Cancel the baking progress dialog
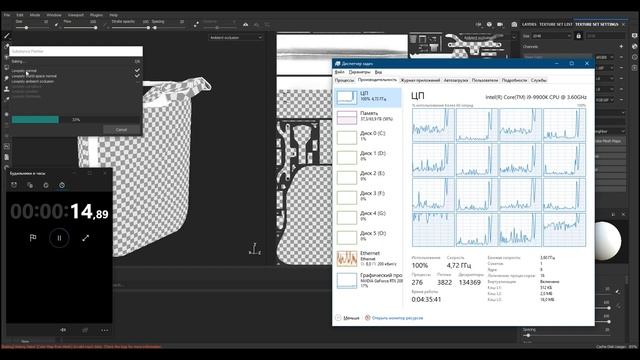The image size is (640, 360). coord(121,130)
